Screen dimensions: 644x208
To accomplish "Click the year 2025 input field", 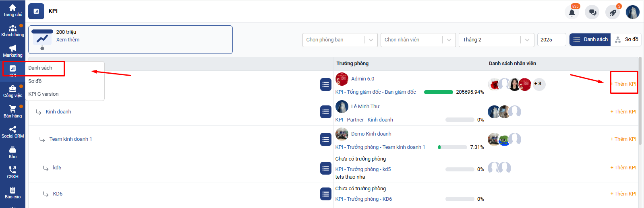I will (x=551, y=40).
